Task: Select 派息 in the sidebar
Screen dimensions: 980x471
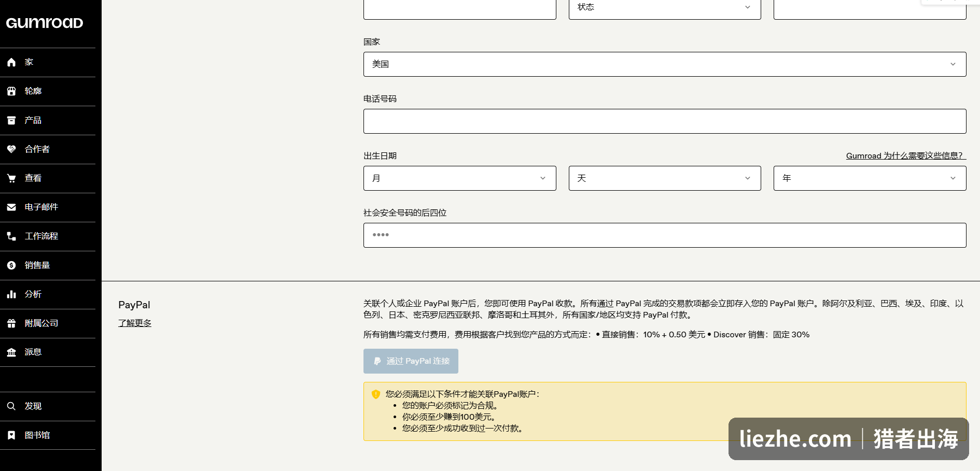Action: [x=48, y=352]
